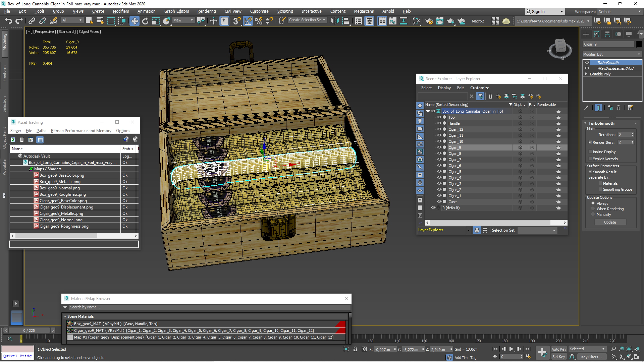Activate the Select and Scale tool

[156, 21]
